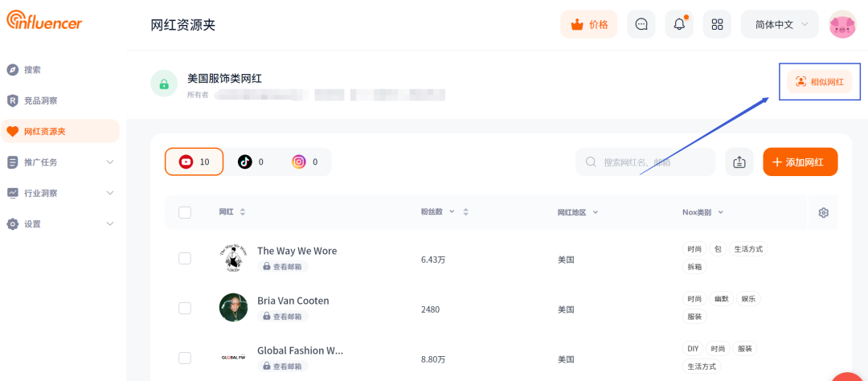Viewport: 868px width, 381px height.
Task: Switch to the TikTok tab
Action: point(250,162)
